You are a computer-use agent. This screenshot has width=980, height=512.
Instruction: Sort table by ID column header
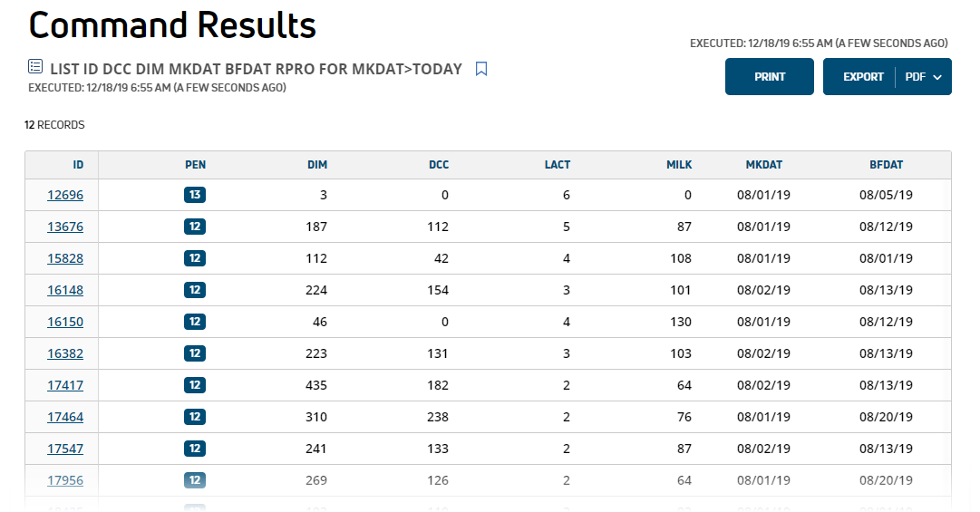(x=77, y=165)
